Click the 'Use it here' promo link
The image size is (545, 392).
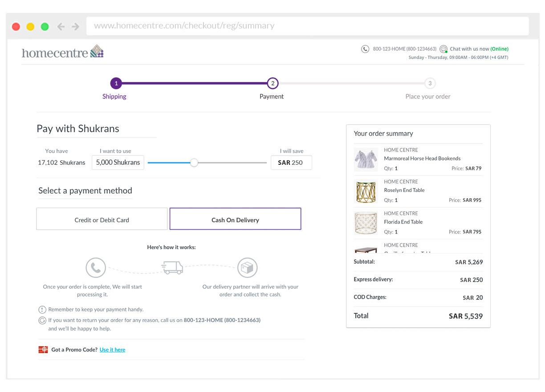pyautogui.click(x=112, y=350)
